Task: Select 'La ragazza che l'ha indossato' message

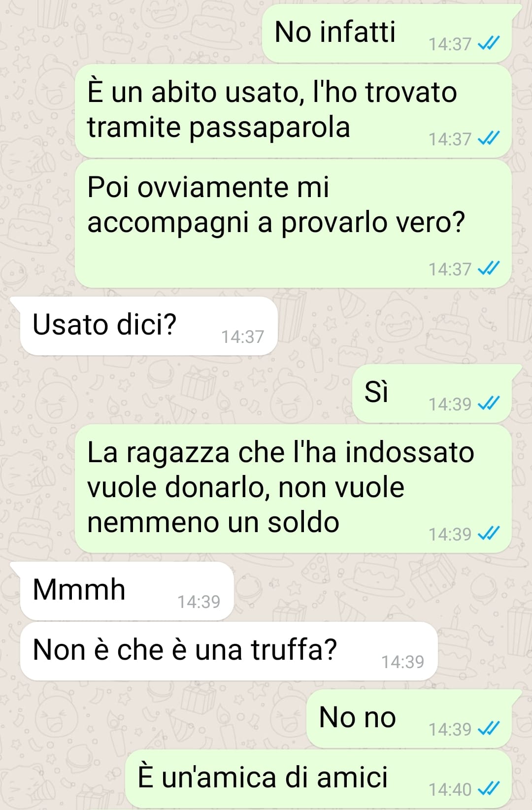Action: tap(293, 489)
